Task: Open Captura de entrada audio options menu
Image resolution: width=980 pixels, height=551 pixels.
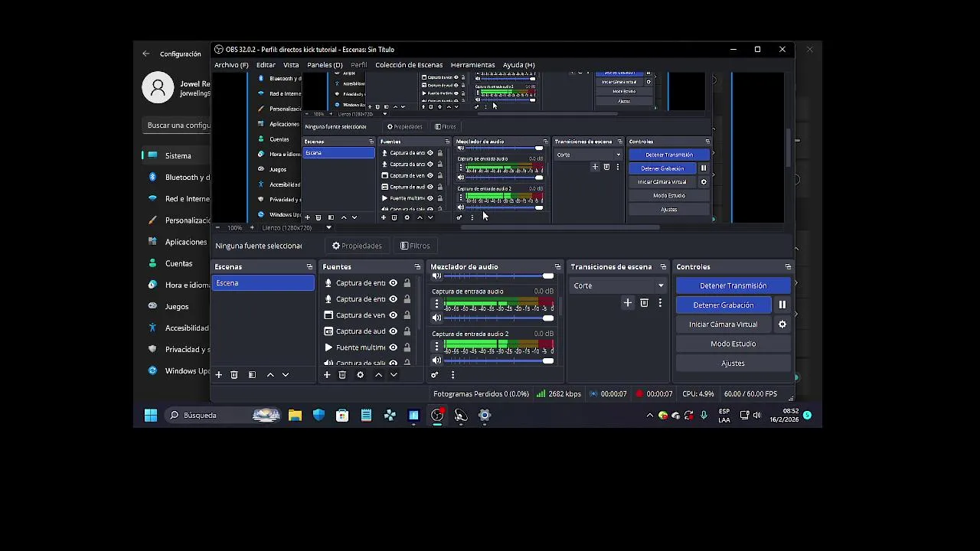Action: [x=437, y=304]
